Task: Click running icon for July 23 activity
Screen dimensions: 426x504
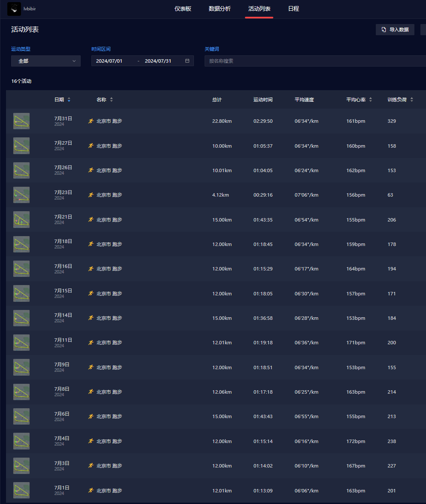Action: 91,195
